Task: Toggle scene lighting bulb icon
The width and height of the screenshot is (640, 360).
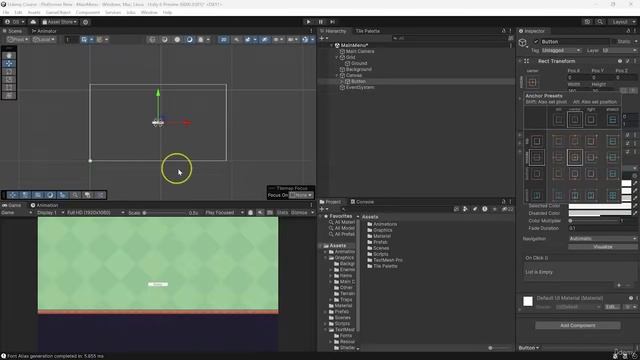Action: (236, 40)
